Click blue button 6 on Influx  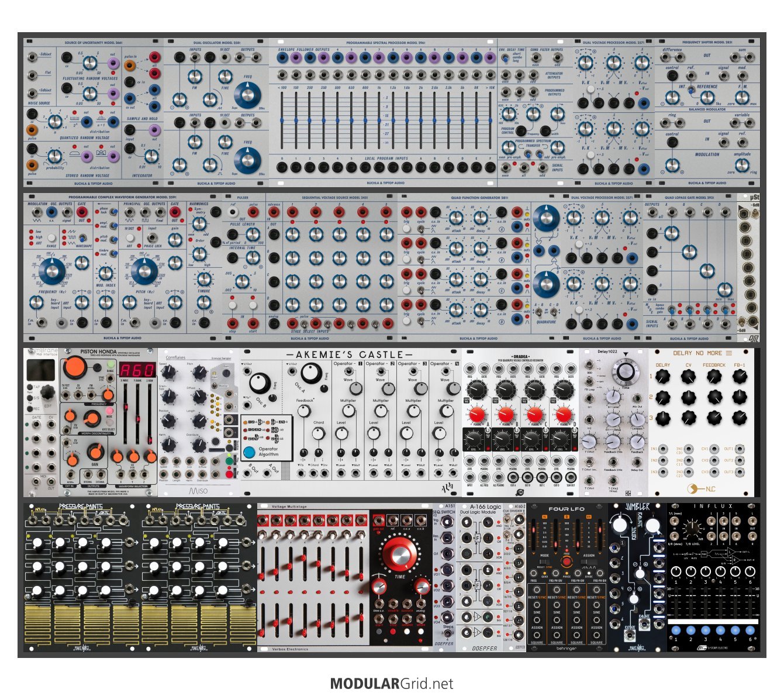[x=750, y=631]
